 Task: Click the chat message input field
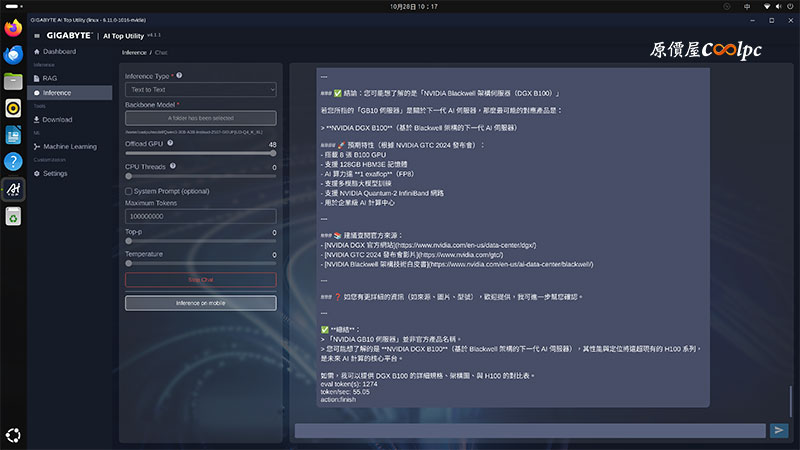530,430
